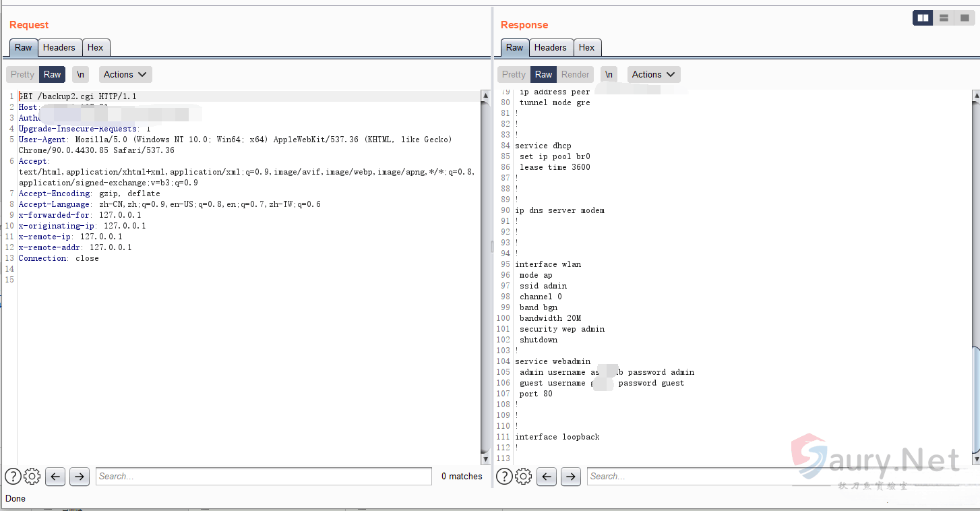Switch to top-bottom stacked layout view
This screenshot has height=511, width=980.
pyautogui.click(x=944, y=18)
